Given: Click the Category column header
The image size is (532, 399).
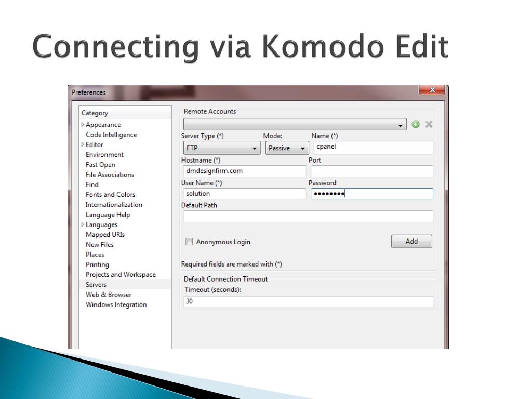Looking at the screenshot, I should [125, 113].
